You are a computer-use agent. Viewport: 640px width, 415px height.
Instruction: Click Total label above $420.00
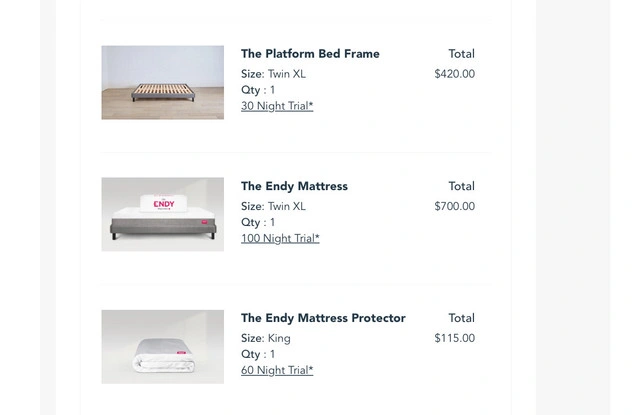[x=461, y=54]
